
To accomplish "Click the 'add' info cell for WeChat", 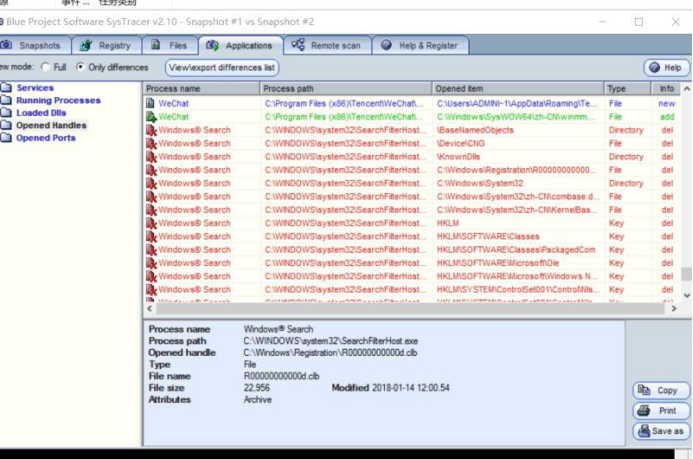I will (667, 117).
